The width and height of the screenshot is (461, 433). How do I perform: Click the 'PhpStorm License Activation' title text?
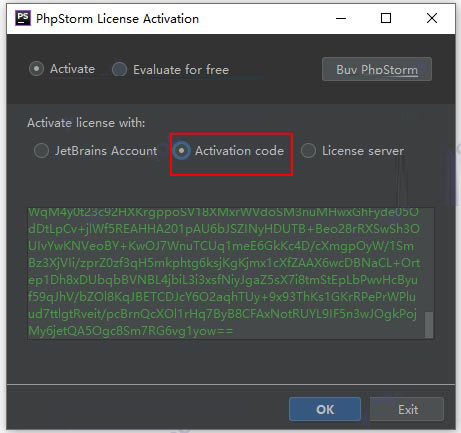(117, 19)
